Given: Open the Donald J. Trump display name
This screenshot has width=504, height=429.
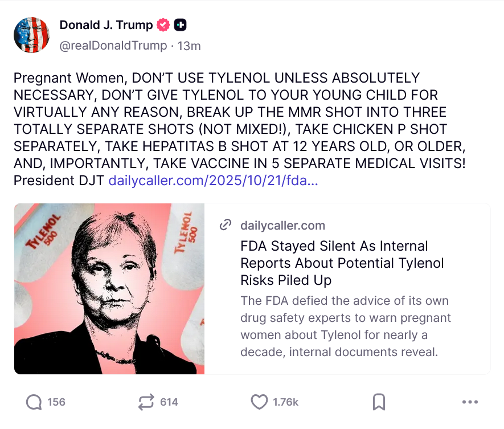Looking at the screenshot, I should pos(106,24).
